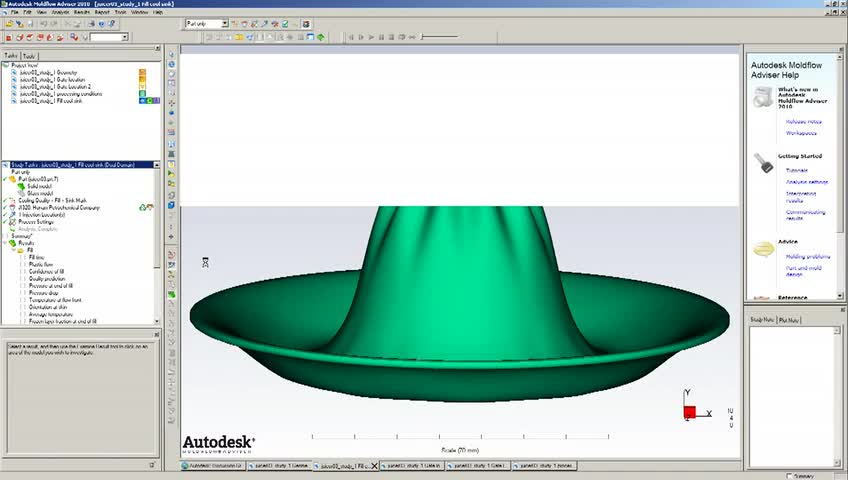This screenshot has width=848, height=480.
Task: Open the Molding problems advice link
Action: [x=807, y=256]
